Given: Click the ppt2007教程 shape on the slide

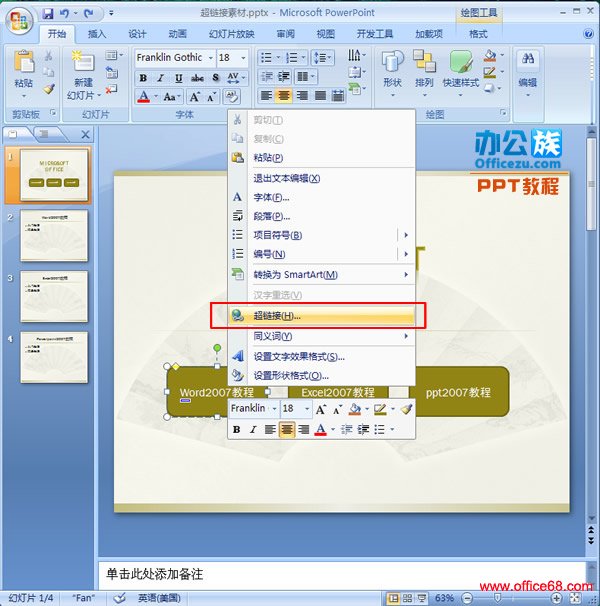Looking at the screenshot, I should [x=459, y=392].
